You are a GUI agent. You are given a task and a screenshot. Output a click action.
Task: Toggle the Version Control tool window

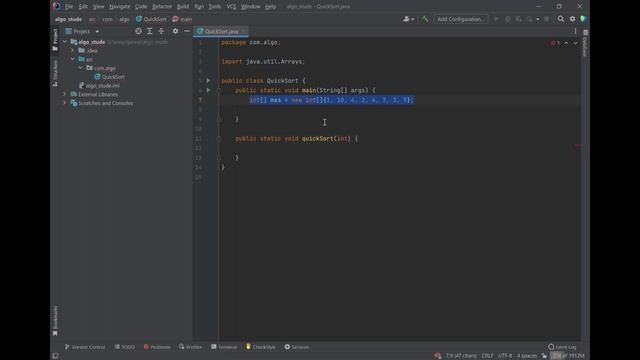pos(85,347)
